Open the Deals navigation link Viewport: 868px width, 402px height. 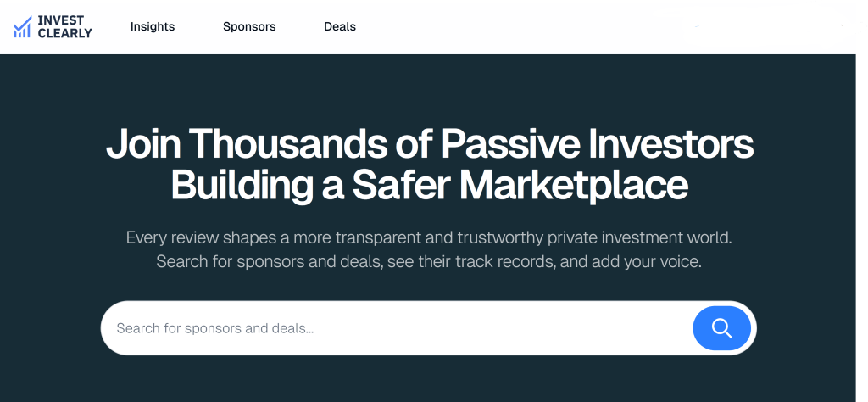coord(340,26)
